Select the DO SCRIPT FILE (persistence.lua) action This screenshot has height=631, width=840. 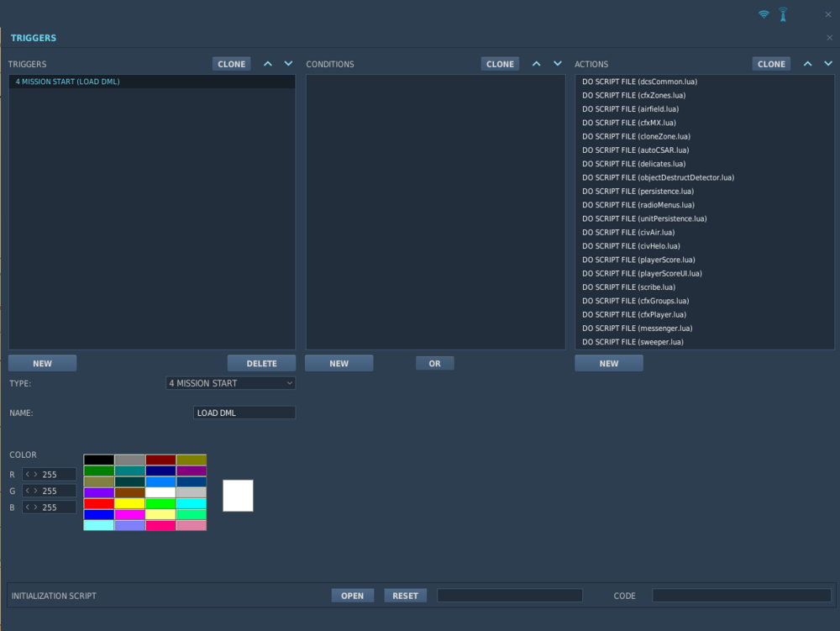[x=638, y=191]
